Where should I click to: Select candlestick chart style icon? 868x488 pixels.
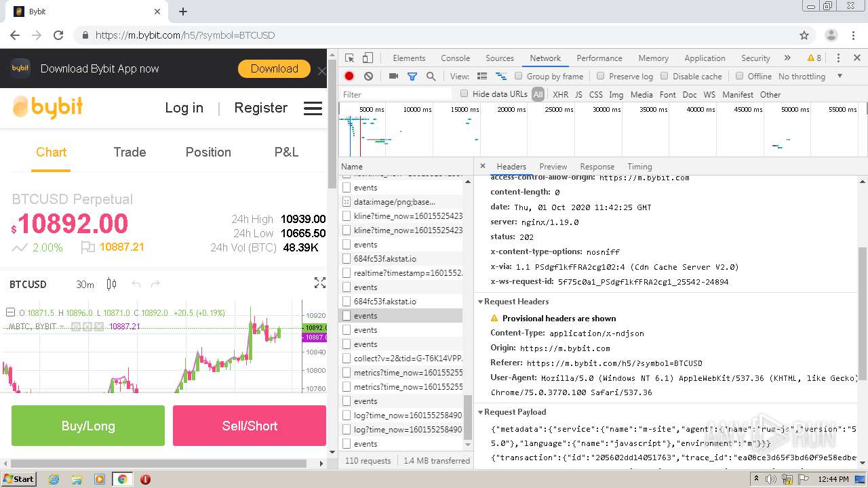(112, 285)
